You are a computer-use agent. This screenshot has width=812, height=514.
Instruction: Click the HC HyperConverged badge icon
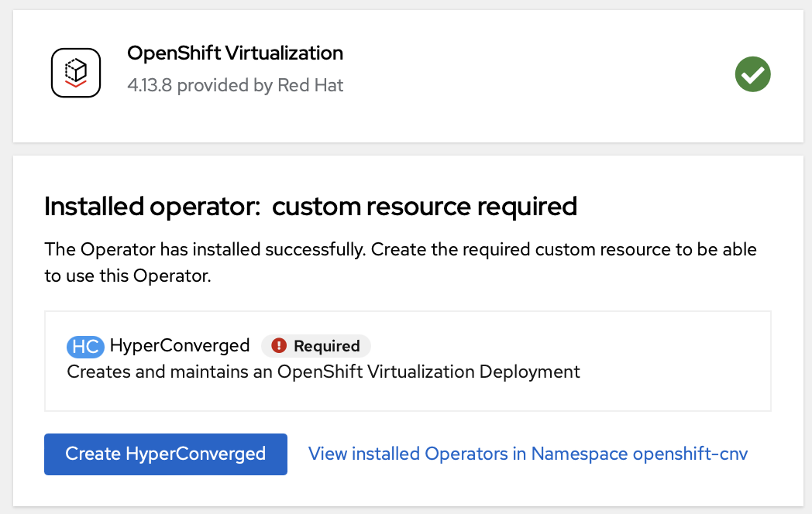coord(85,346)
